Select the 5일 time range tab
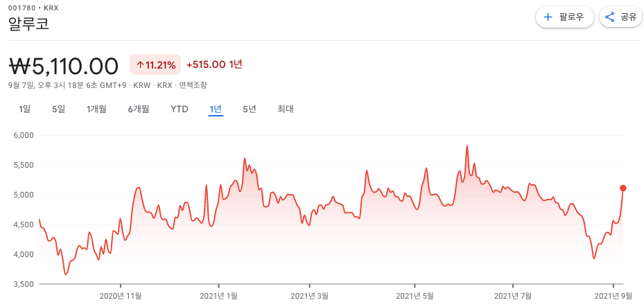Viewport: 644px width, 307px height. [58, 109]
